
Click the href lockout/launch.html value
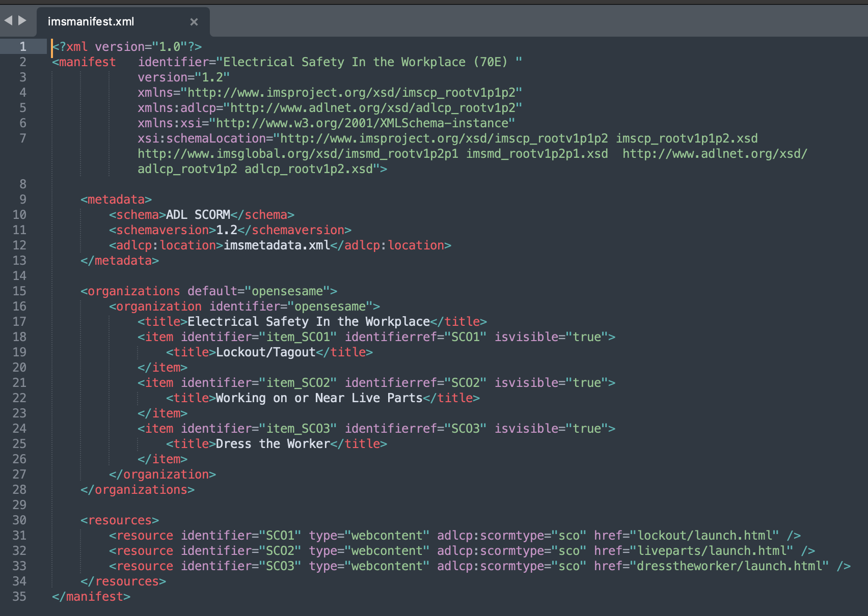(704, 536)
